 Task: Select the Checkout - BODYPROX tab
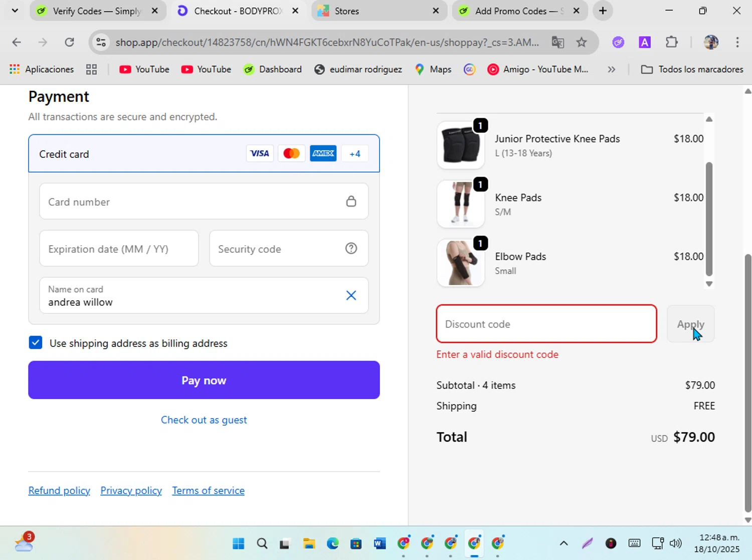(239, 11)
